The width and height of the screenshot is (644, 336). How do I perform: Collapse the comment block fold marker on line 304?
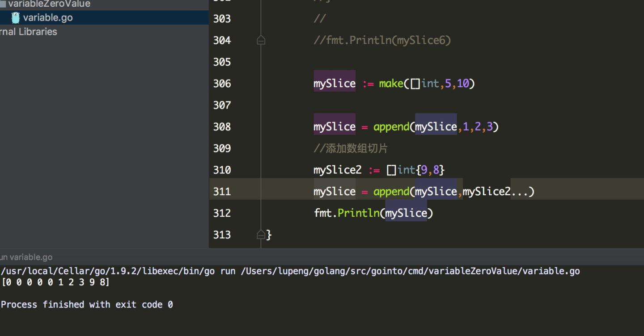tap(261, 41)
